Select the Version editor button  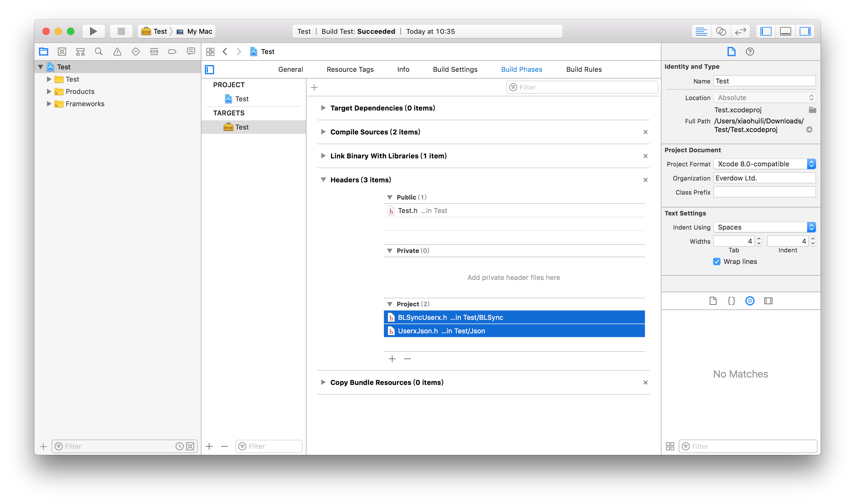[740, 31]
